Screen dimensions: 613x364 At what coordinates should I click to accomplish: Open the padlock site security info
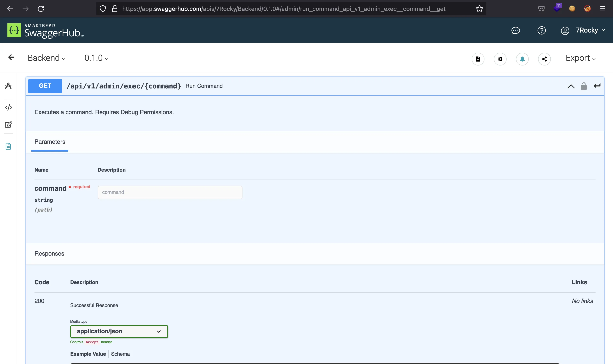pyautogui.click(x=115, y=9)
